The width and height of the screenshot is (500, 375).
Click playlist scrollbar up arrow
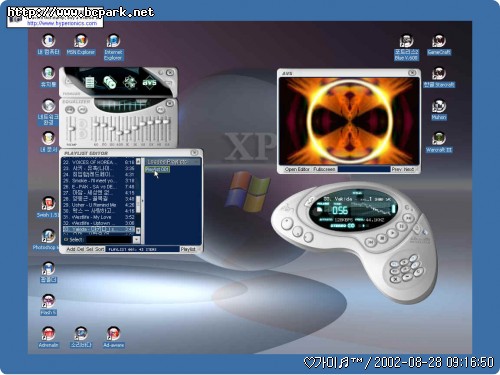[138, 162]
